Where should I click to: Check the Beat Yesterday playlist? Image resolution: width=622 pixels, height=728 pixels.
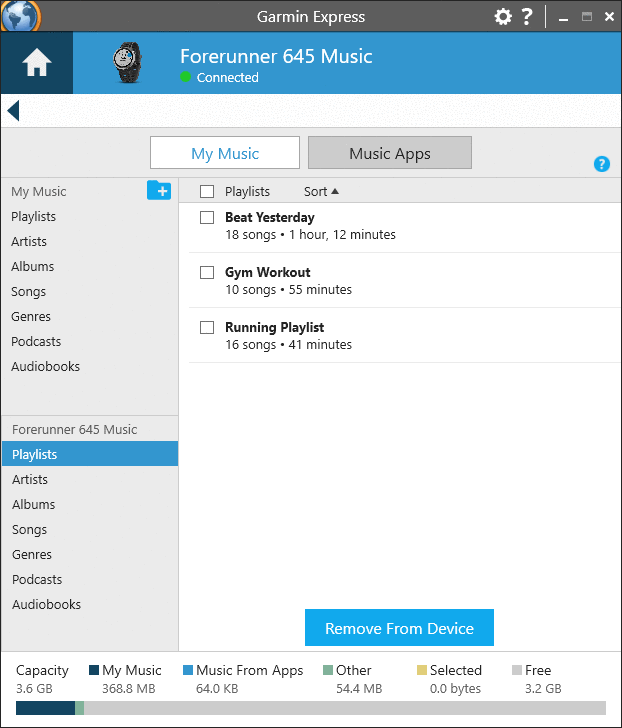(207, 217)
